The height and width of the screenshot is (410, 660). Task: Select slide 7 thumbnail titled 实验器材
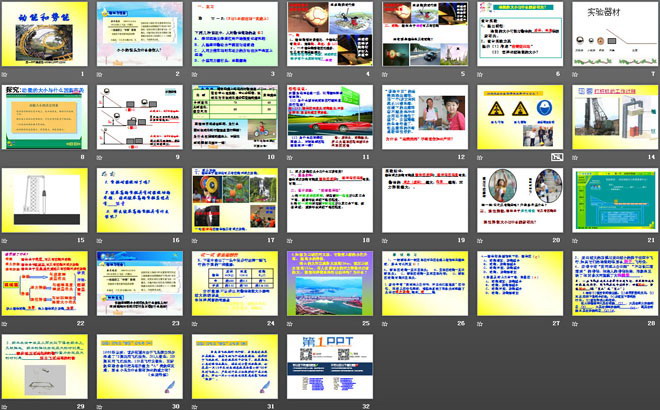[x=615, y=34]
